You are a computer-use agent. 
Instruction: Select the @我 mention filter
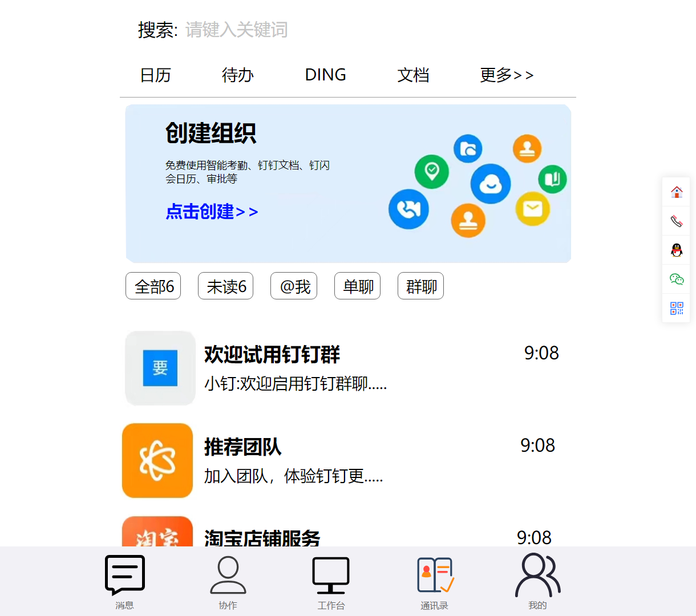click(x=293, y=286)
